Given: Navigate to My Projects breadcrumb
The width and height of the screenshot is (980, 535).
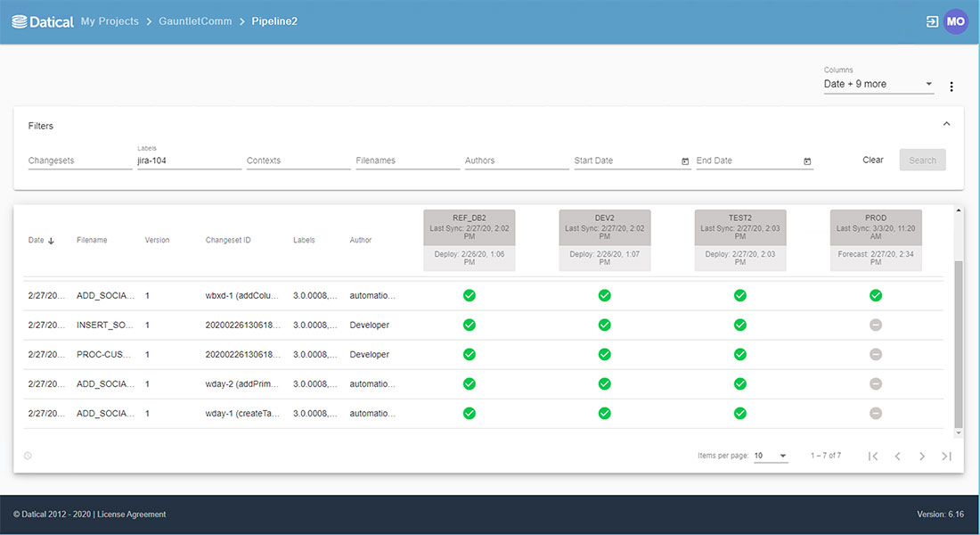Looking at the screenshot, I should (110, 21).
